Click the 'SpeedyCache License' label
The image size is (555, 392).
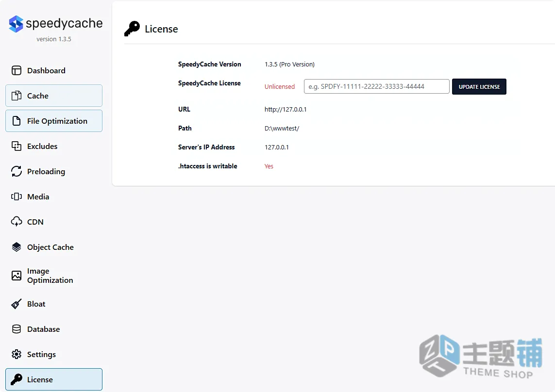pos(209,83)
